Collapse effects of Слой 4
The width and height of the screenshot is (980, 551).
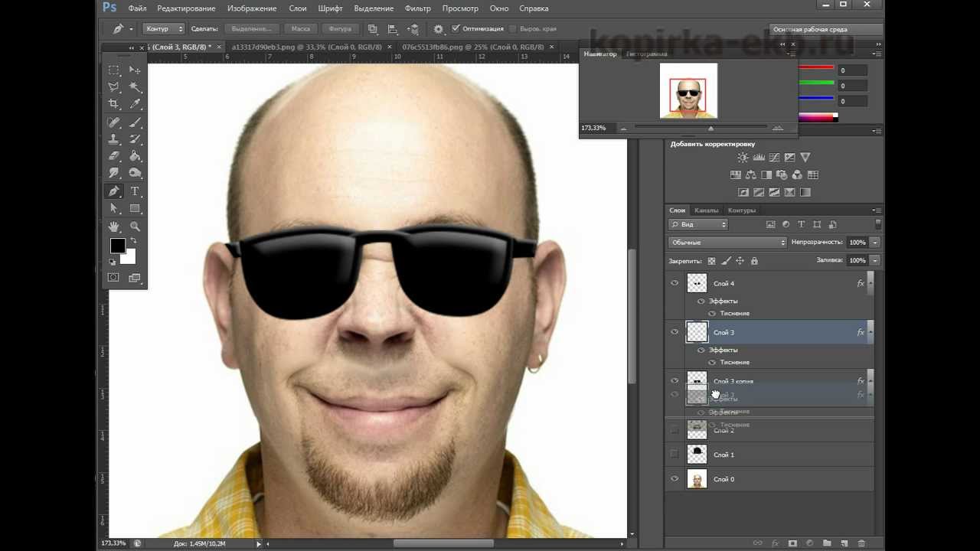click(x=870, y=283)
